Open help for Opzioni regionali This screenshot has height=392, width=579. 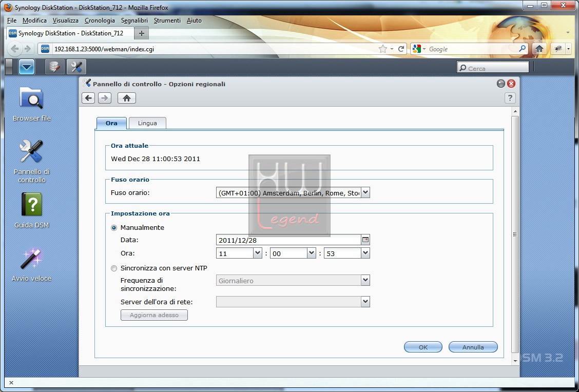(510, 98)
